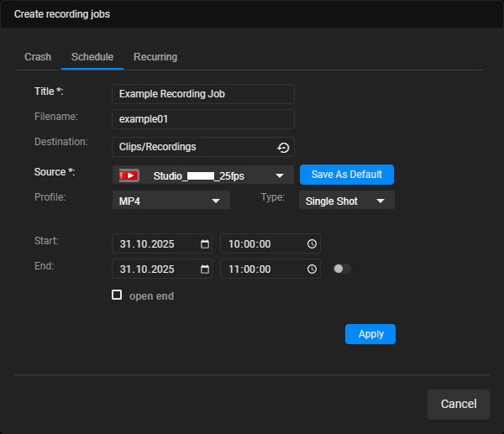Click the open end label text

pos(151,295)
